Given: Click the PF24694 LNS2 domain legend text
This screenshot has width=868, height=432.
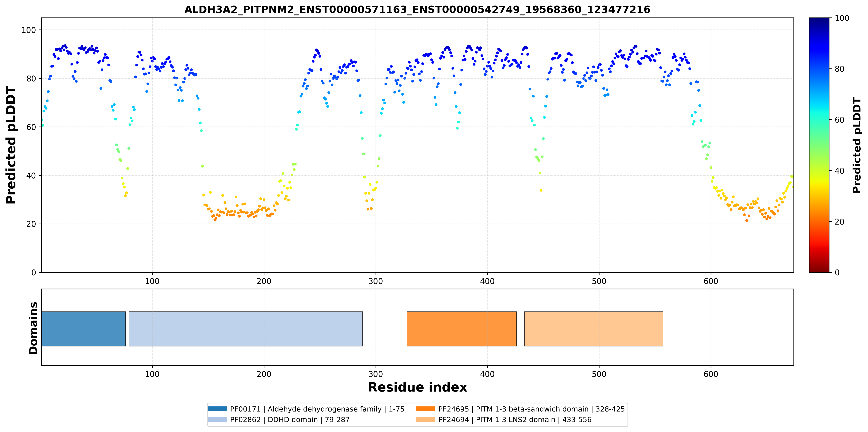Looking at the screenshot, I should point(515,420).
